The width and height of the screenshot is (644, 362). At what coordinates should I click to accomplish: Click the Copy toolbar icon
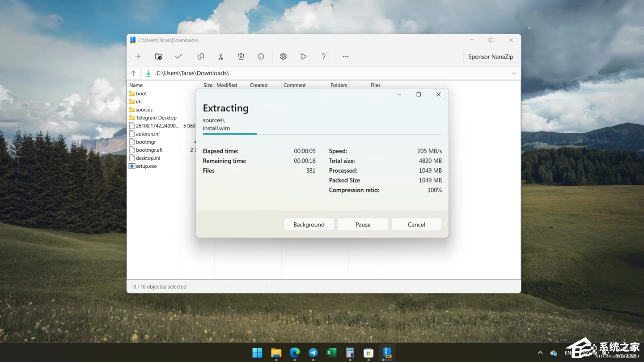pyautogui.click(x=201, y=56)
